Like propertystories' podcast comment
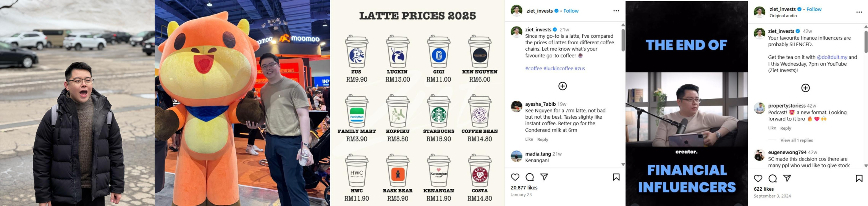This screenshot has height=206, width=868. [x=772, y=128]
